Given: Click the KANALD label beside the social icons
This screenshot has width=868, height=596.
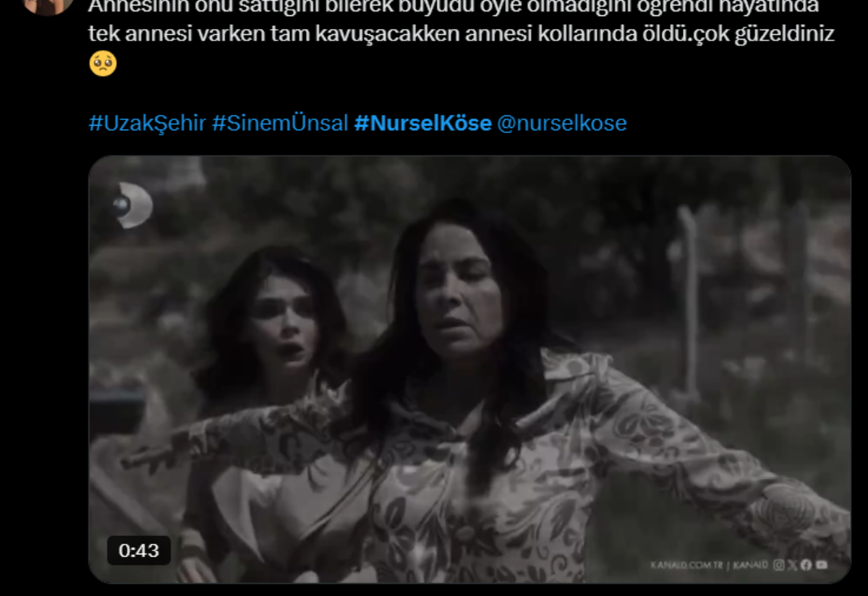Looking at the screenshot, I should (750, 565).
